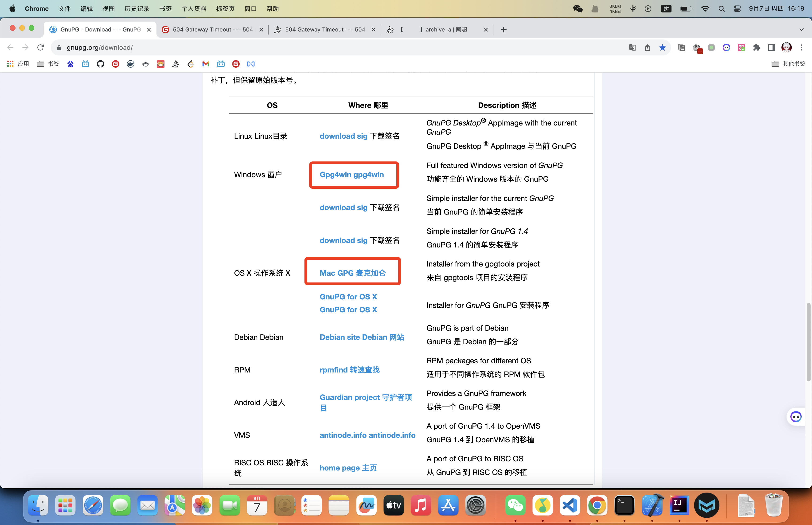Click the page reload icon
Screen dimensions: 812x525
point(41,47)
